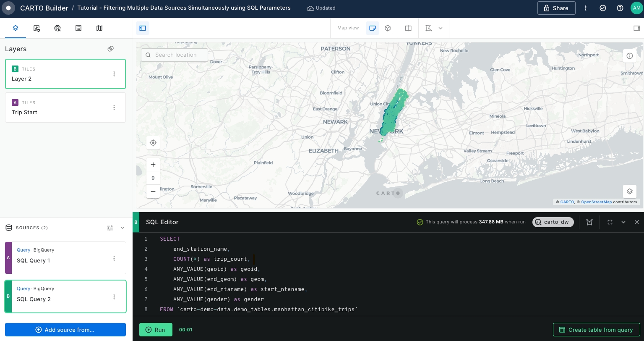Open the Basemap tab icon
The image size is (644, 341).
pyautogui.click(x=99, y=28)
